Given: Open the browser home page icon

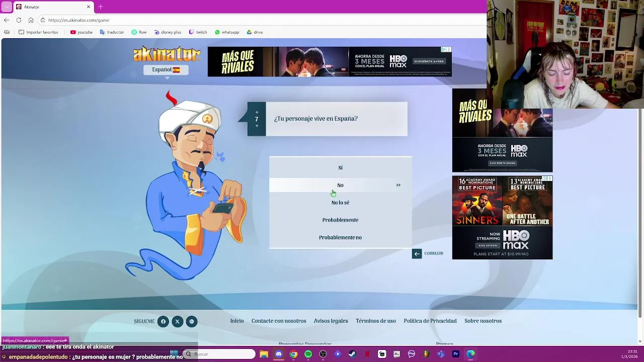Looking at the screenshot, I should coord(31,20).
